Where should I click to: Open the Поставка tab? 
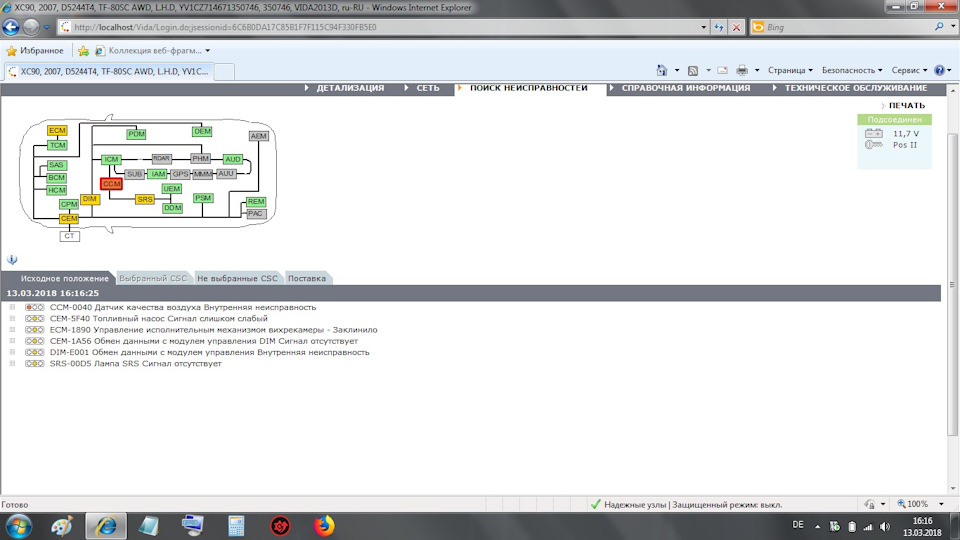click(307, 279)
